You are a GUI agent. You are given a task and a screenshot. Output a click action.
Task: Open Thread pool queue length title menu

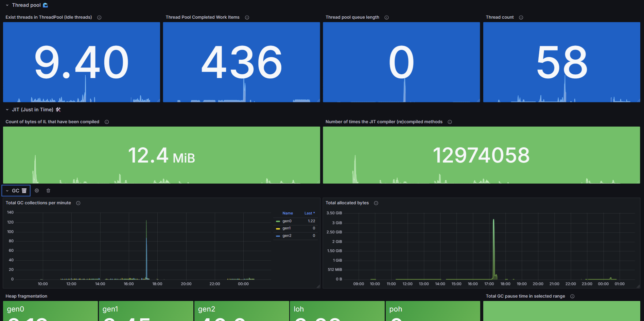(352, 17)
